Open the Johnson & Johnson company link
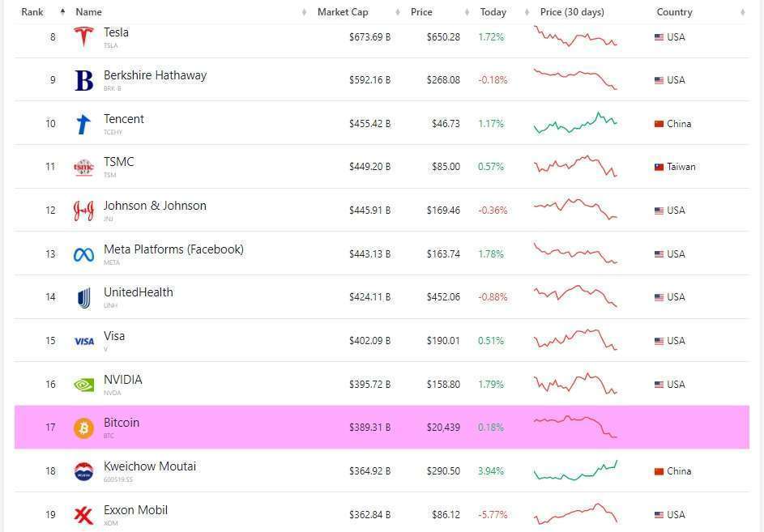Image resolution: width=764 pixels, height=532 pixels. point(155,206)
